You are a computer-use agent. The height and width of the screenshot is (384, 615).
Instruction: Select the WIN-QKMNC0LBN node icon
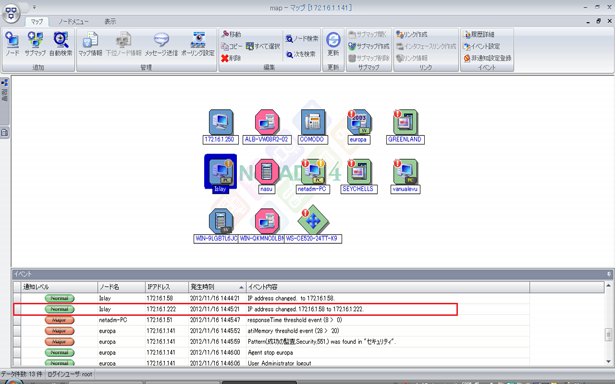pyautogui.click(x=267, y=221)
